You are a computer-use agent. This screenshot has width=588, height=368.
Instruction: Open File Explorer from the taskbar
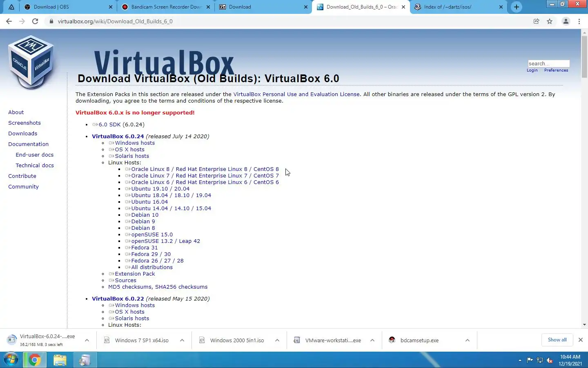(60, 360)
